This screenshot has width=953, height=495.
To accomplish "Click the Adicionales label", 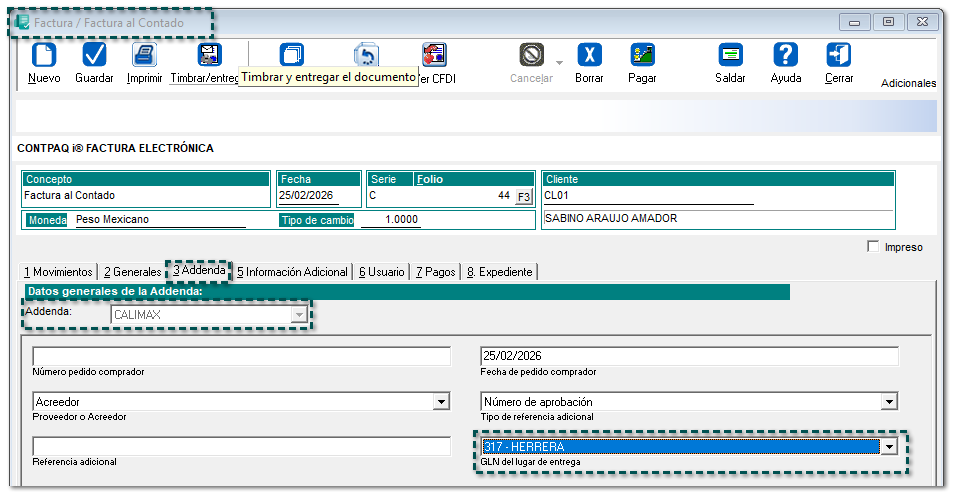I will [x=909, y=83].
